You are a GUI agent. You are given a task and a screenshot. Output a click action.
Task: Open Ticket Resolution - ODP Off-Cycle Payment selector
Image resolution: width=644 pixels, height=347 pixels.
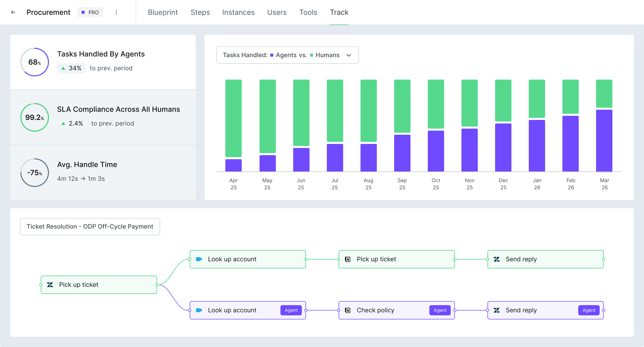point(90,227)
